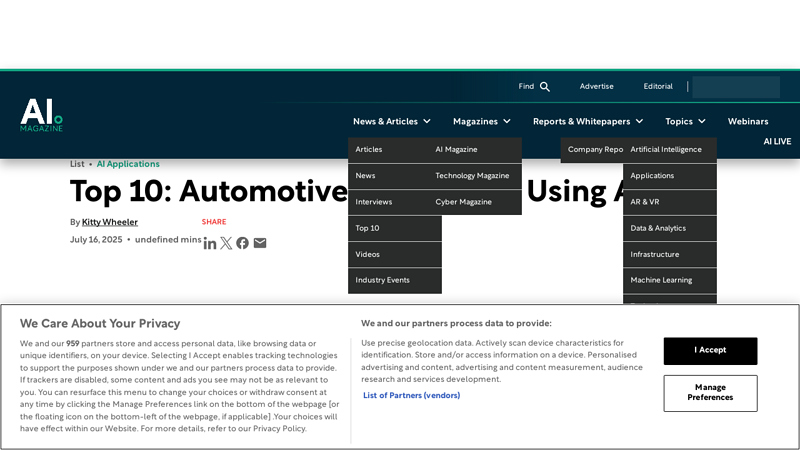Click the article headline Top 10: Automotive
Viewport: 800px width, 450px height.
click(x=208, y=192)
